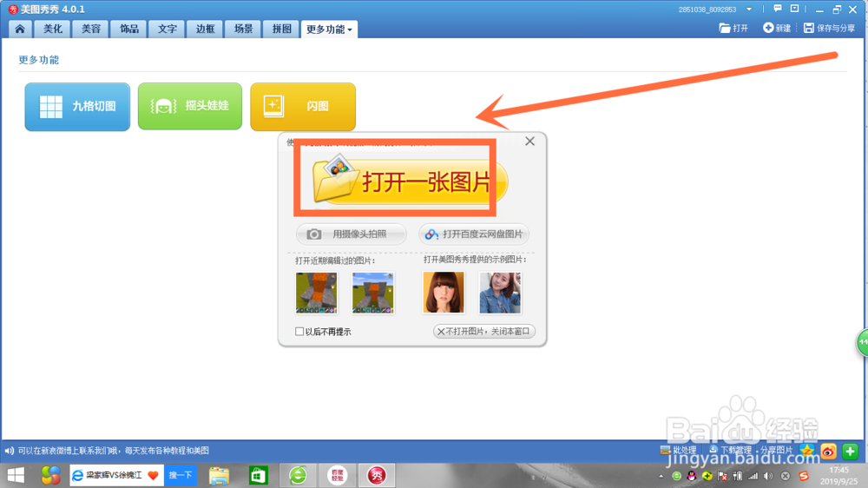This screenshot has height=488, width=868.
Task: Click the 保存与分享 disk icon
Action: click(x=809, y=28)
